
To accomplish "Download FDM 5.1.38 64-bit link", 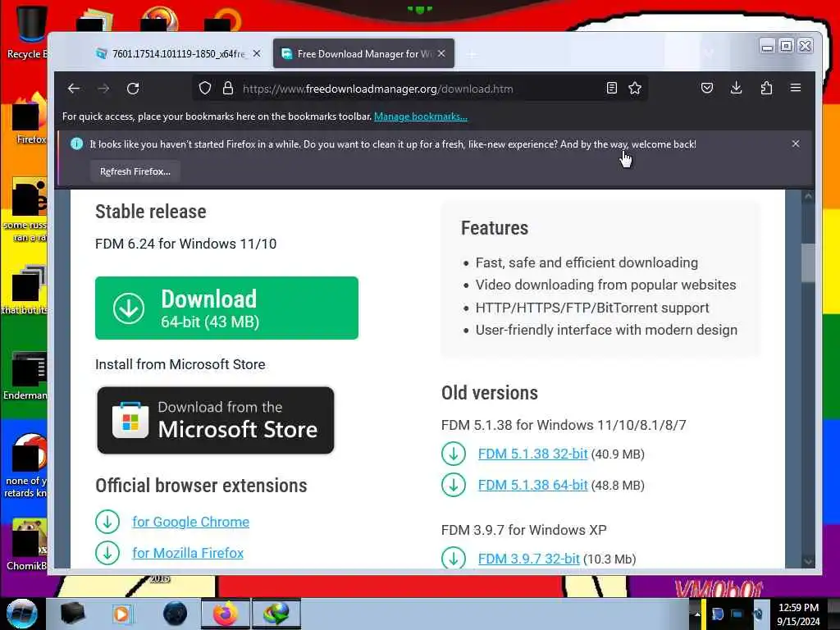I will (532, 485).
